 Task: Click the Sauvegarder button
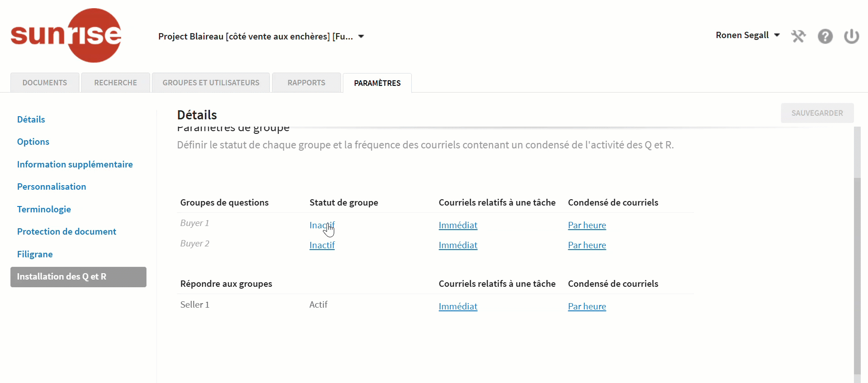[817, 113]
